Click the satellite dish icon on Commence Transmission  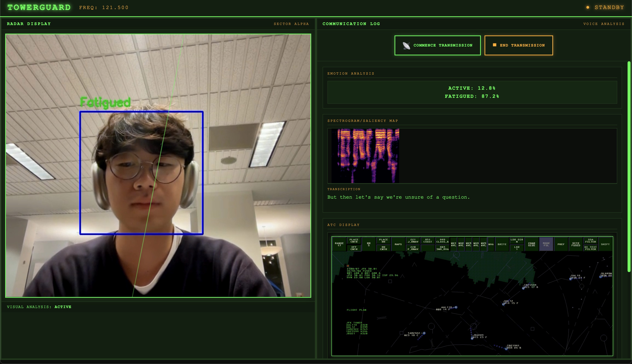click(407, 45)
